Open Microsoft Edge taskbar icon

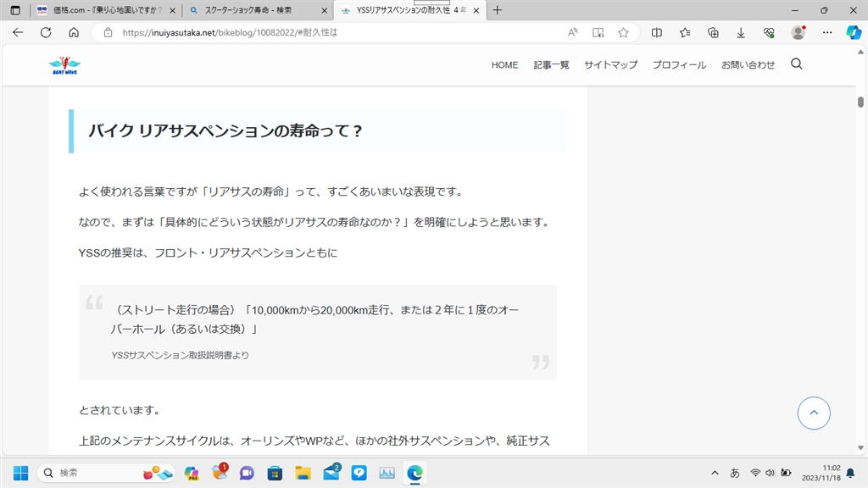(415, 473)
